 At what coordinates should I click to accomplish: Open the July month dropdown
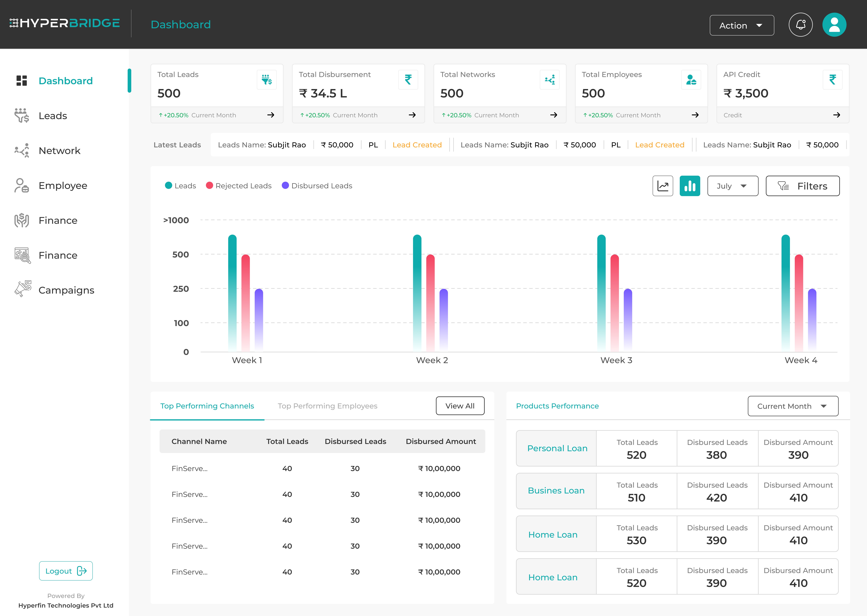(x=732, y=186)
